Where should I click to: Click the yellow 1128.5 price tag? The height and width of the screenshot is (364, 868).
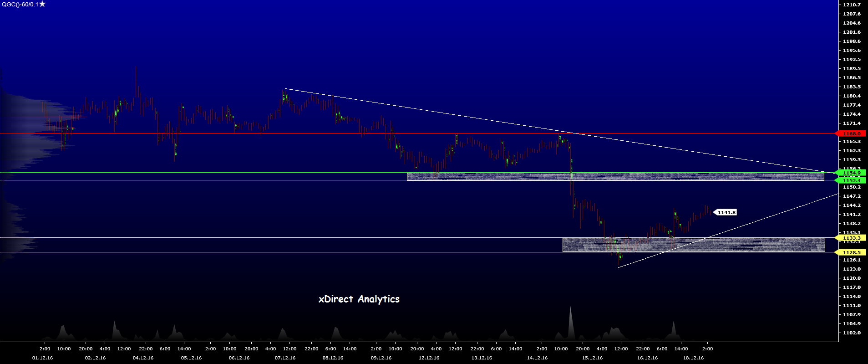851,252
